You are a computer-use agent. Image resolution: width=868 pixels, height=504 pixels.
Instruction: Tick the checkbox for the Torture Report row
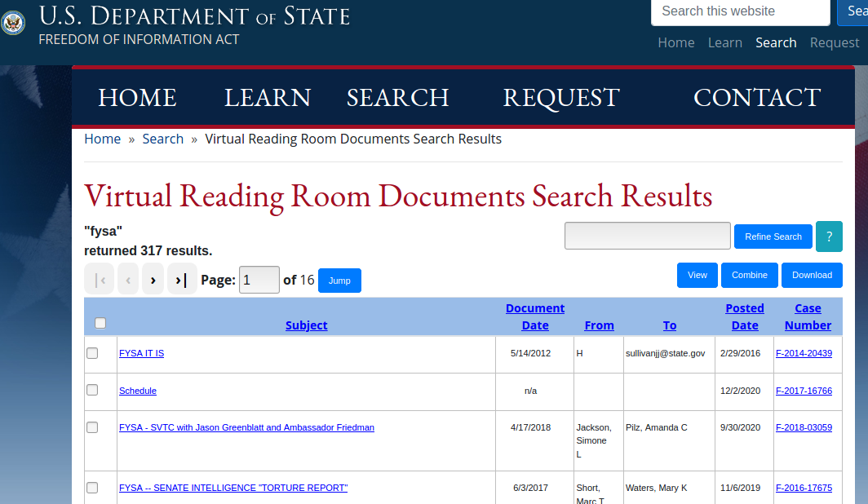click(92, 488)
